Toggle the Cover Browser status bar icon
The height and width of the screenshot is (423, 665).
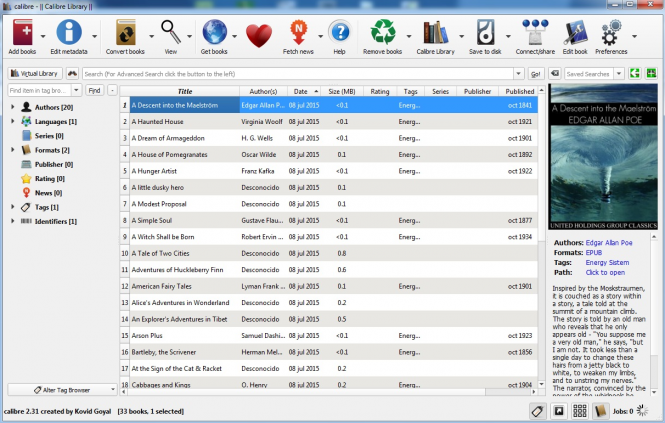coord(559,411)
